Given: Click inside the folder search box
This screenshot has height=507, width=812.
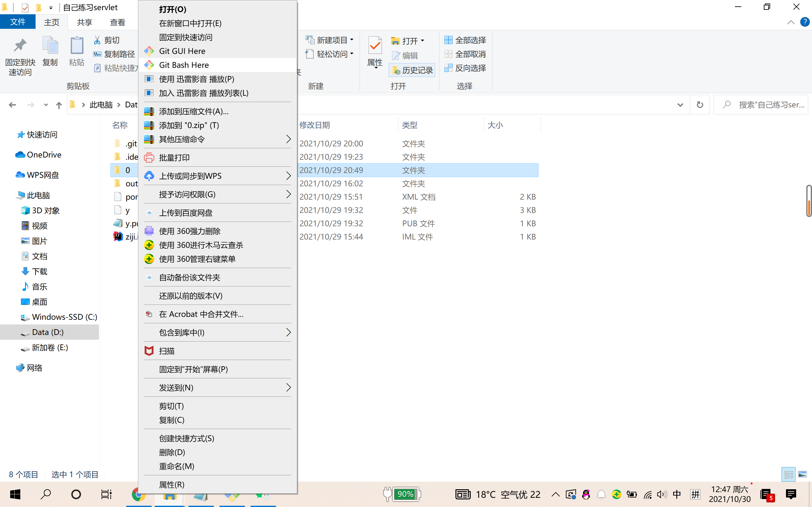Looking at the screenshot, I should tap(768, 104).
